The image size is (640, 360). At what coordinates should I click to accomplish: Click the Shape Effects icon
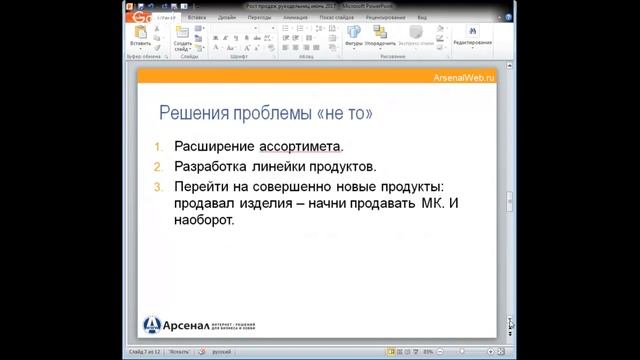pyautogui.click(x=440, y=47)
